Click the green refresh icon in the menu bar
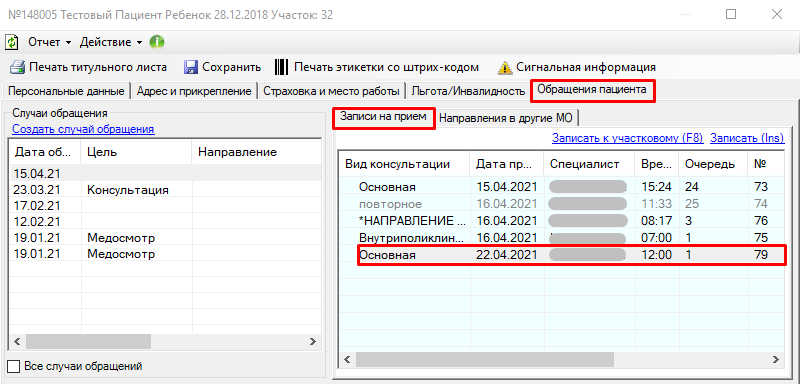This screenshot has width=800, height=384. (x=12, y=42)
